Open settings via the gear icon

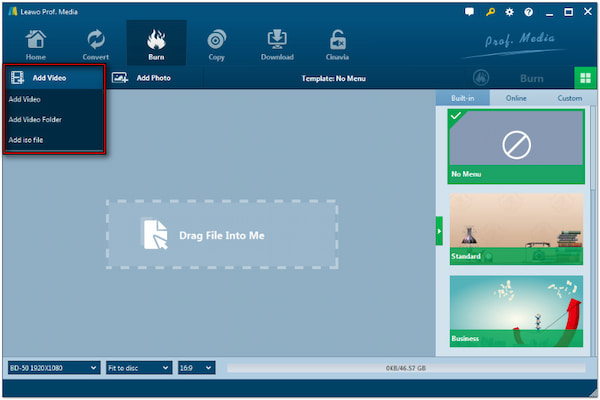(x=509, y=11)
